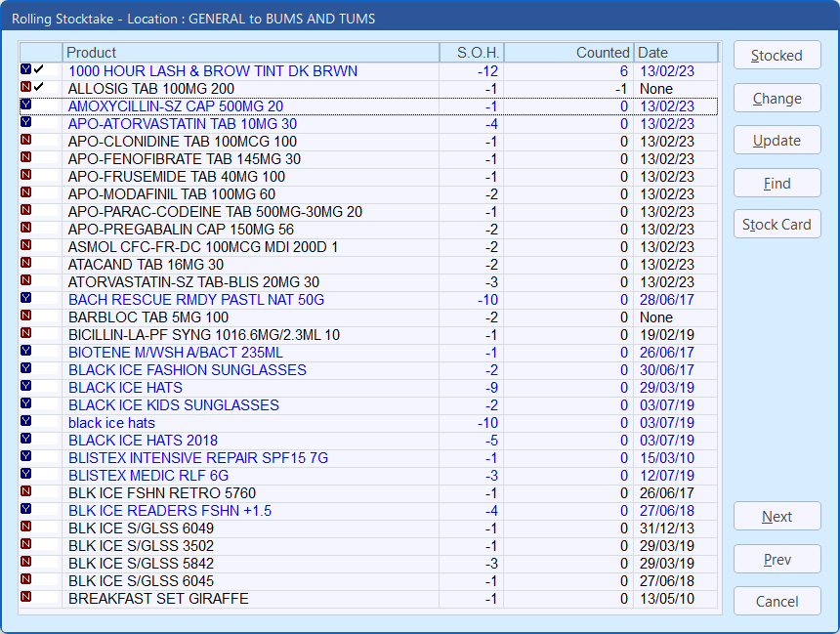
Task: Click the Y icon beside BIOTENE M/WSH A/BACT 235ML
Action: click(25, 352)
